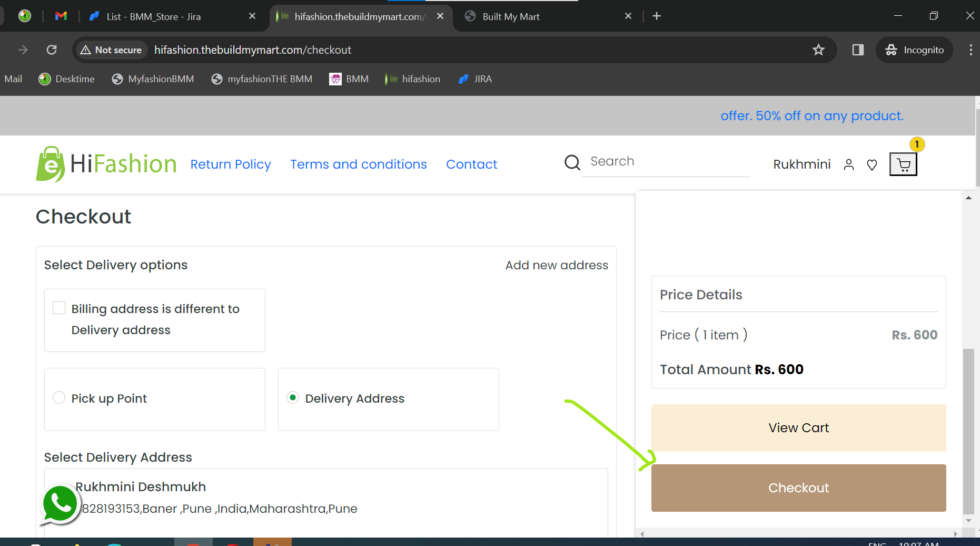The image size is (980, 546).
Task: Click the Select Delivery Address heading
Action: (x=118, y=457)
